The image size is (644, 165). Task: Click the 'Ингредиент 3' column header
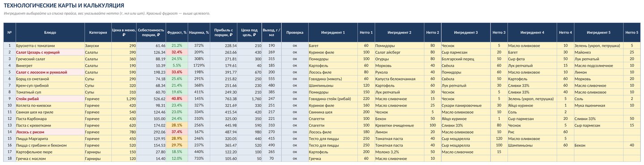pyautogui.click(x=466, y=33)
